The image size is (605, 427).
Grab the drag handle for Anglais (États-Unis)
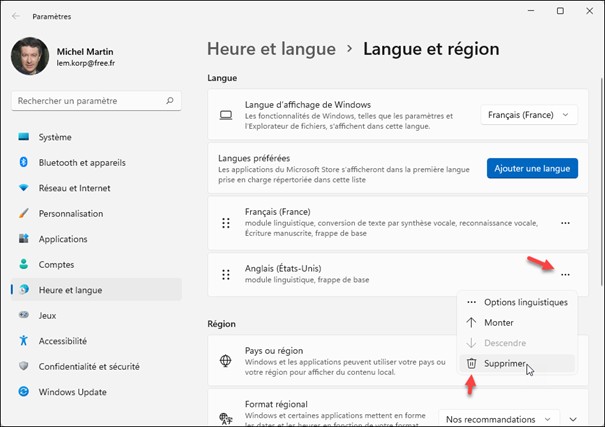(x=226, y=275)
